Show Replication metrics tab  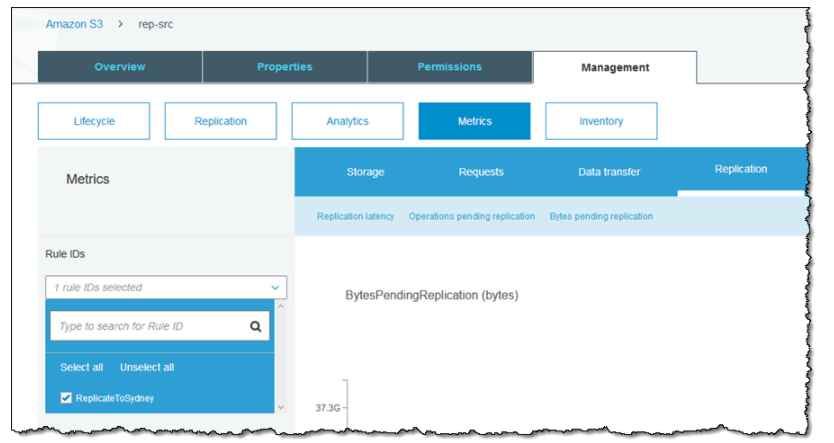point(741,170)
